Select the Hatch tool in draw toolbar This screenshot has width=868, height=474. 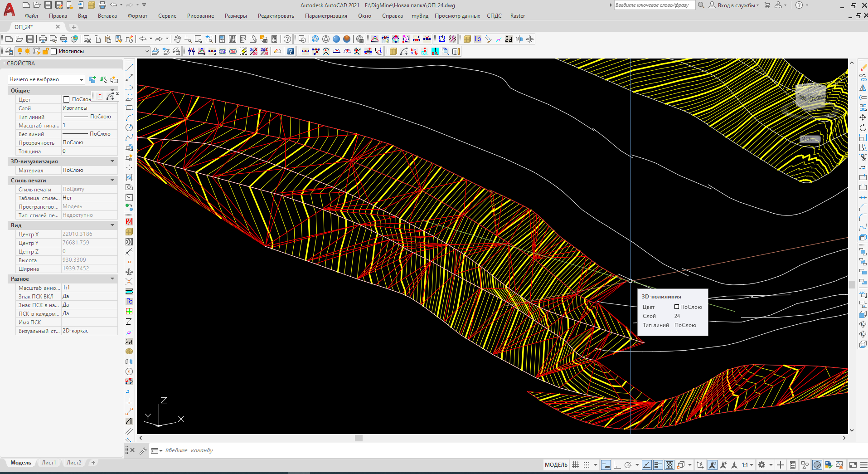coord(129,177)
